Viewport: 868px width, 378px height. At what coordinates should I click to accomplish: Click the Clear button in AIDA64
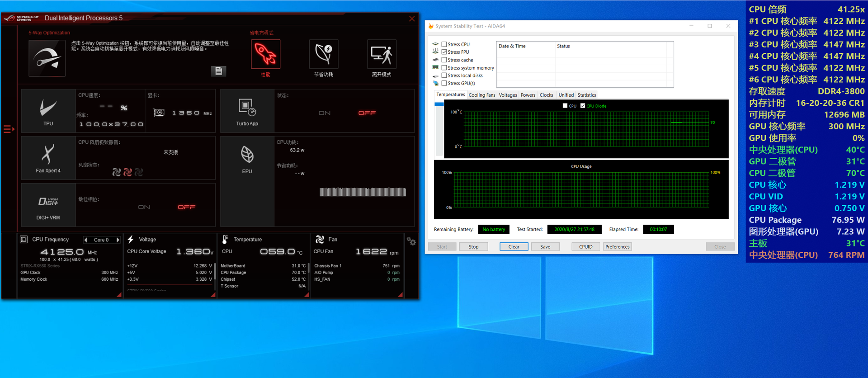514,247
